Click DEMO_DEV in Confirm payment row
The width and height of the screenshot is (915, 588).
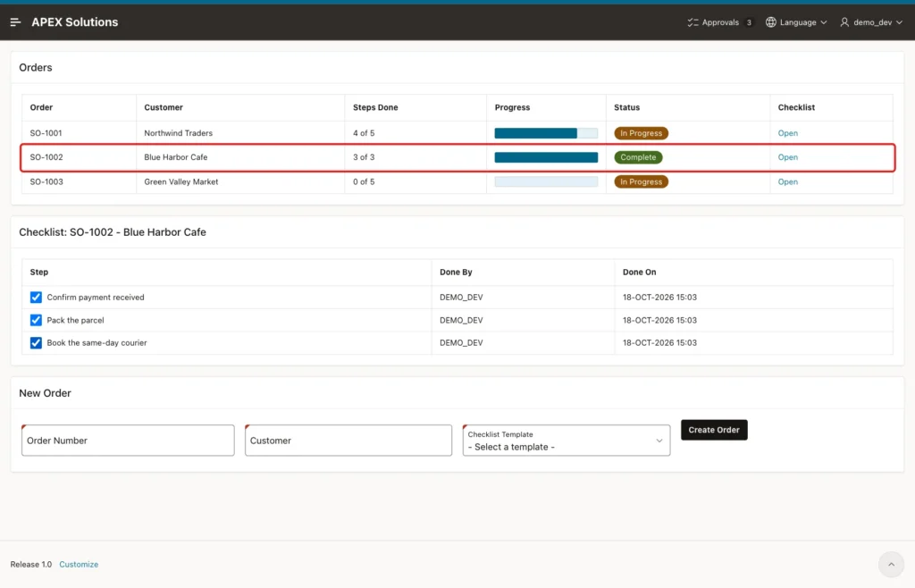[461, 297]
